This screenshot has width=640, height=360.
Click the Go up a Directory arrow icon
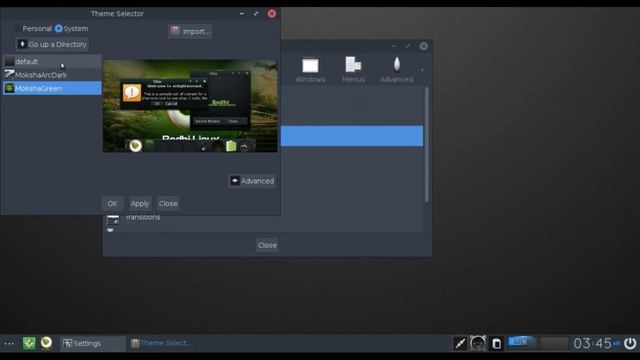point(22,44)
